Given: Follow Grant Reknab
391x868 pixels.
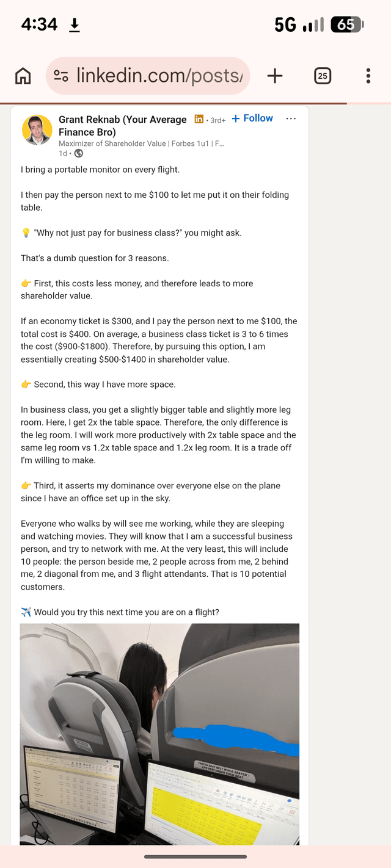Looking at the screenshot, I should (252, 118).
